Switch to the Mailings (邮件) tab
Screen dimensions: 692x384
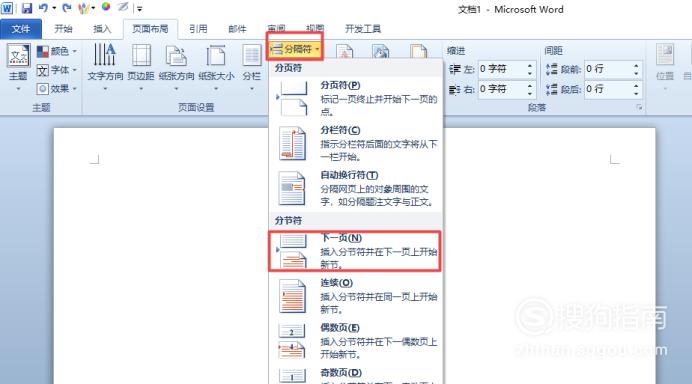(237, 29)
